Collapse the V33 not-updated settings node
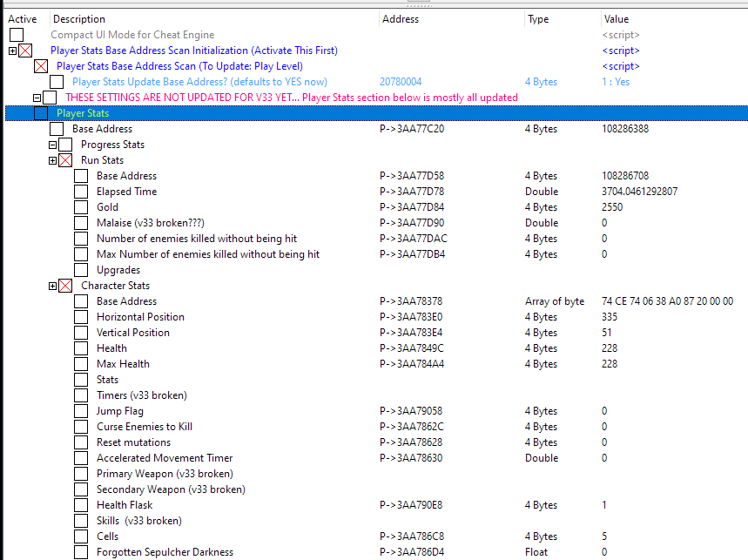This screenshot has width=748, height=560. [37, 98]
